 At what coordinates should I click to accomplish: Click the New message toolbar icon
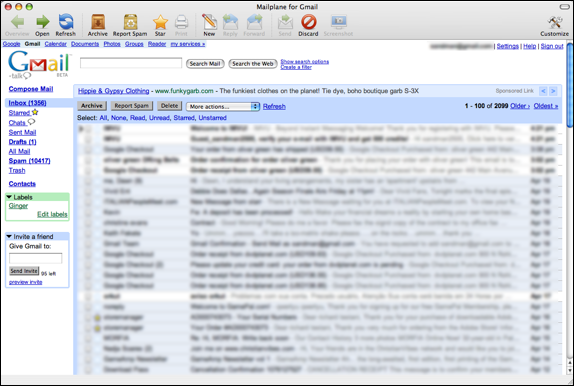(209, 22)
